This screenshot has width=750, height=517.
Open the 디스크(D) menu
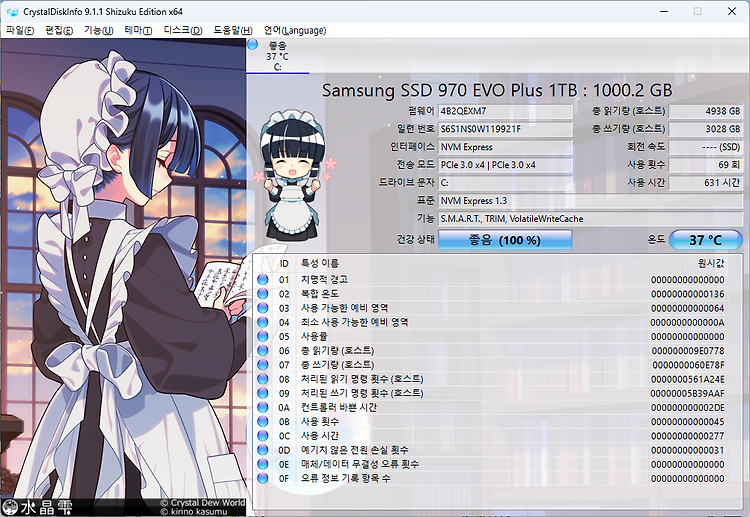coord(183,30)
